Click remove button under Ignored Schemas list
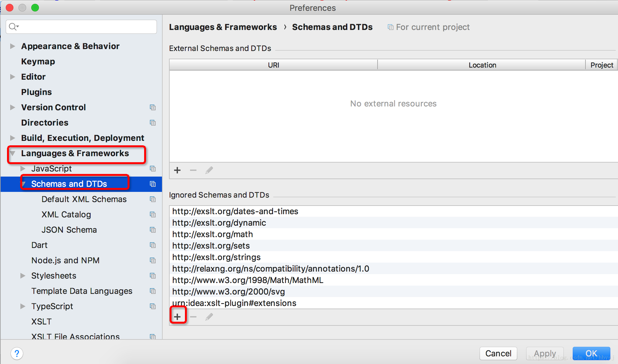Screen dimensions: 618x364 click(x=193, y=317)
